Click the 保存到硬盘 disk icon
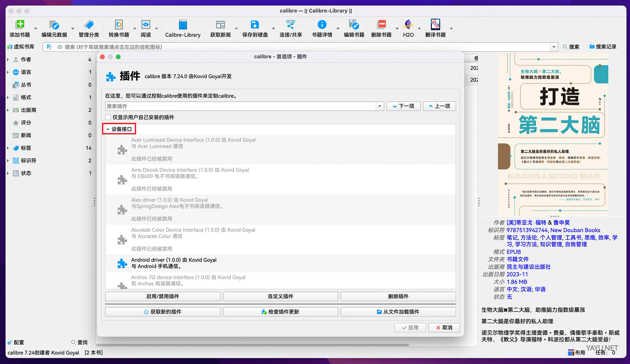 255,25
